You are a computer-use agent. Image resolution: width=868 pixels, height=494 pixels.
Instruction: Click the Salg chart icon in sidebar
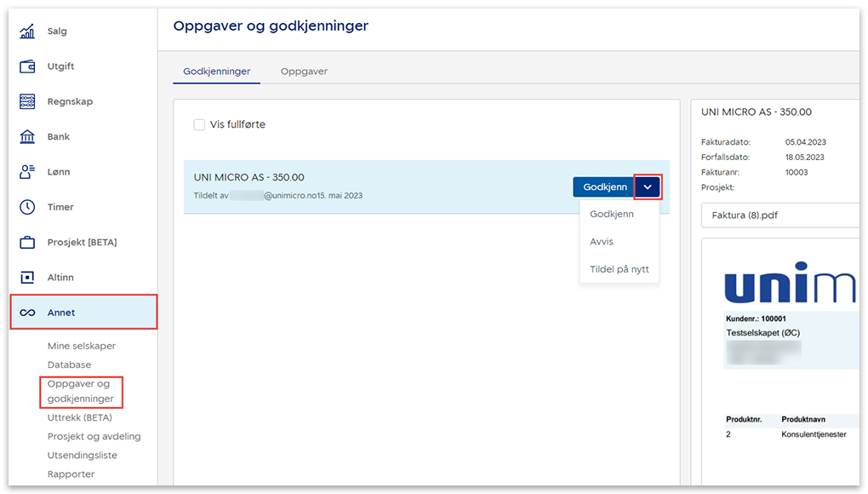click(x=27, y=32)
